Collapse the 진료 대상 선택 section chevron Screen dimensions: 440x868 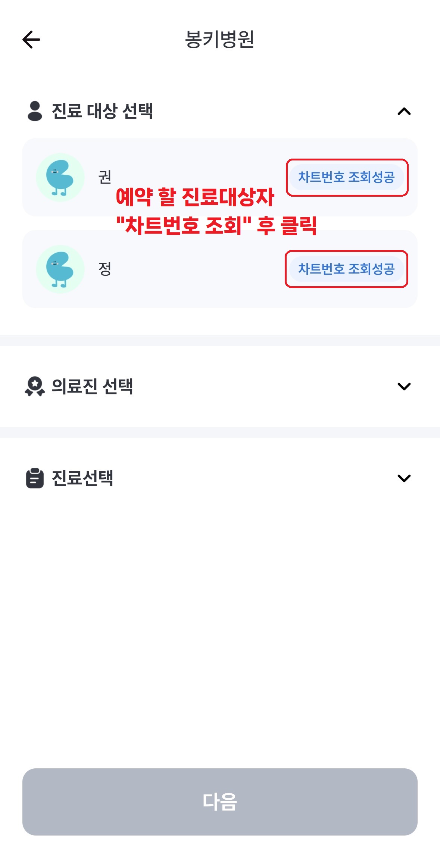(404, 111)
